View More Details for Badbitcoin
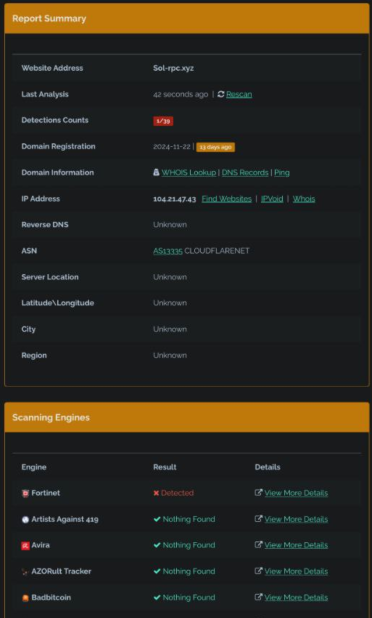The image size is (372, 618). [296, 598]
